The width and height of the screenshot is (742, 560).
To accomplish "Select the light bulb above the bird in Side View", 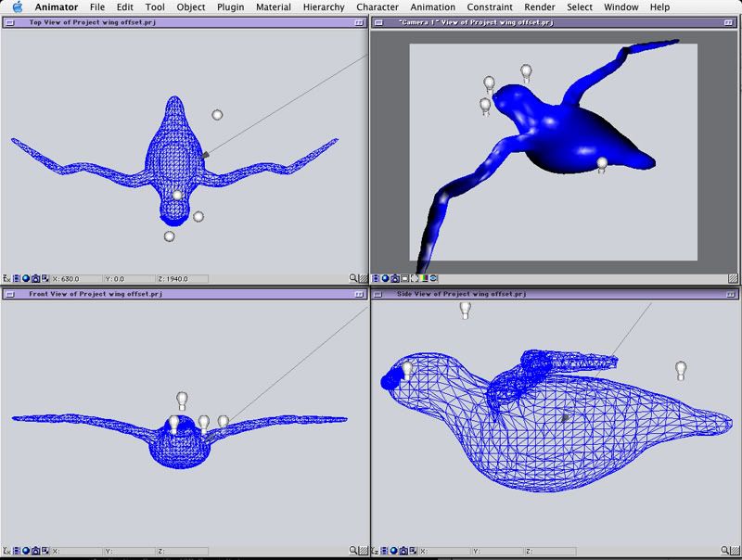I will click(x=466, y=310).
